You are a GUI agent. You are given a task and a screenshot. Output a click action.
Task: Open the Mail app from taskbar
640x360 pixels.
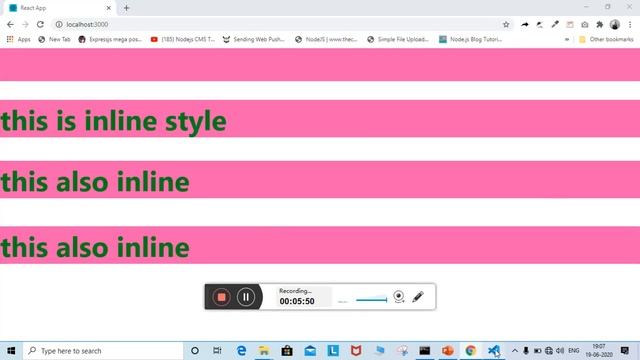click(x=310, y=351)
